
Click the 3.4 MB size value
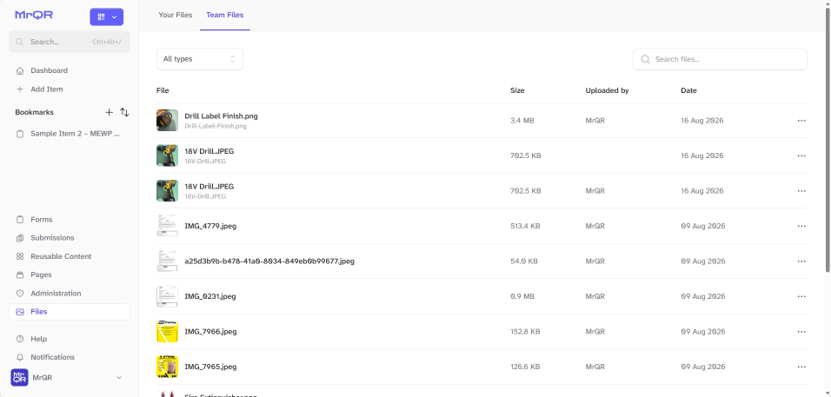(x=522, y=120)
